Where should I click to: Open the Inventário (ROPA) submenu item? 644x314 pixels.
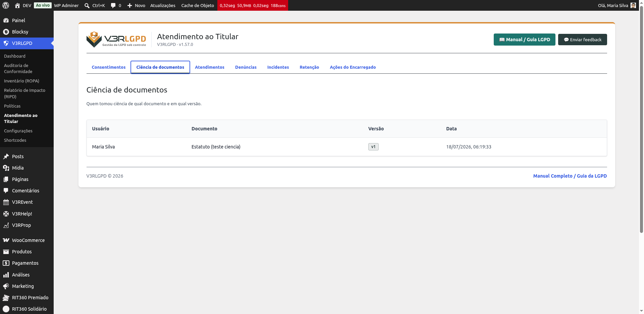coord(21,81)
